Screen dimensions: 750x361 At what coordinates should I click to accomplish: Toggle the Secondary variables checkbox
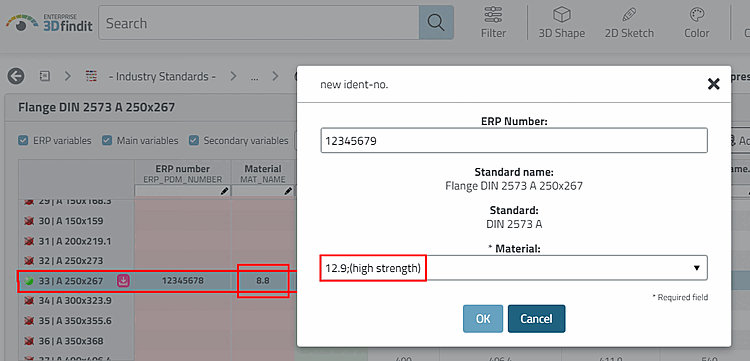(193, 141)
